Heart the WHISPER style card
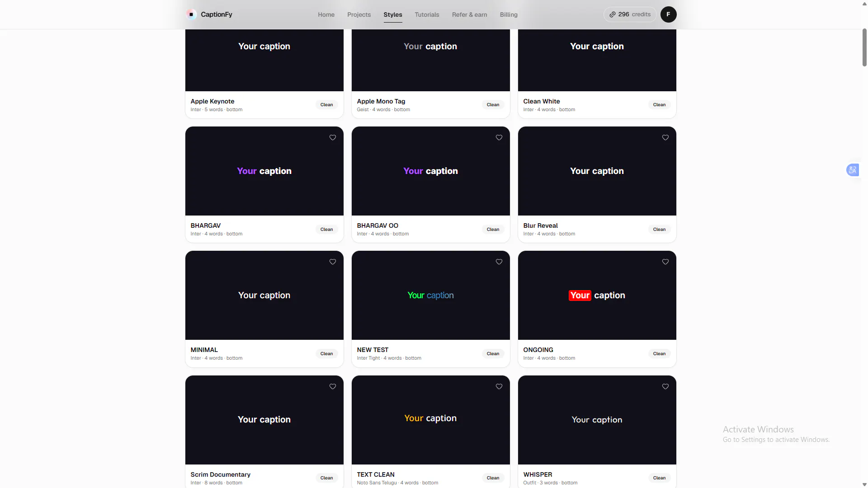Image resolution: width=868 pixels, height=488 pixels. pyautogui.click(x=665, y=386)
